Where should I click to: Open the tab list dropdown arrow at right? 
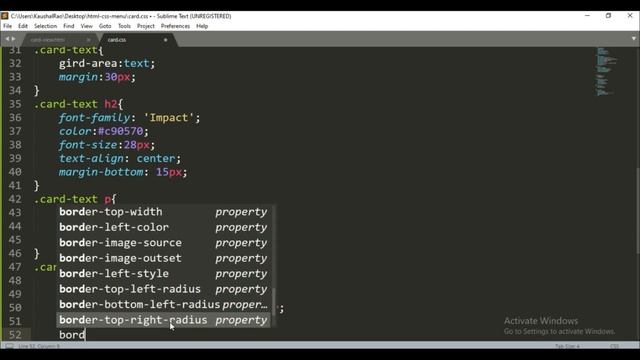[x=633, y=39]
